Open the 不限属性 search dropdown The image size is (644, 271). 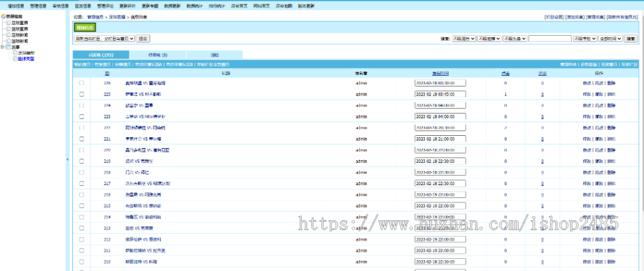click(464, 39)
